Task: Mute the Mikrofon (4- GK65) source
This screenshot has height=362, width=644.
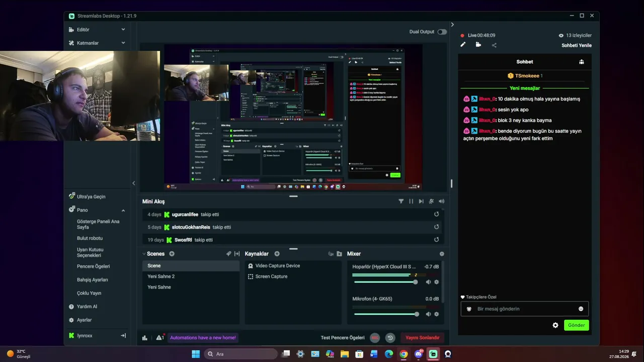Action: (428, 314)
